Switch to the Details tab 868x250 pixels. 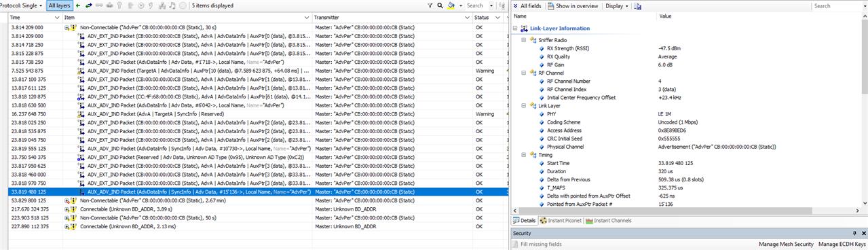[525, 221]
